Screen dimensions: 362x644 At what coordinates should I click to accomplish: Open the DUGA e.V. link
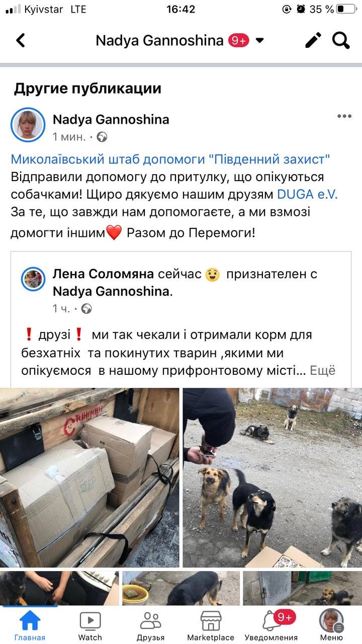pyautogui.click(x=307, y=194)
